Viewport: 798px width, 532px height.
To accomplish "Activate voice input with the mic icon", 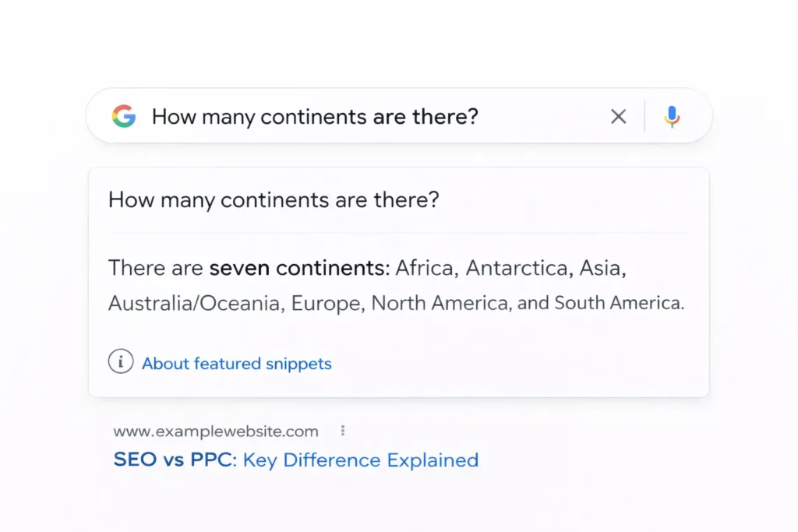I will pos(671,115).
